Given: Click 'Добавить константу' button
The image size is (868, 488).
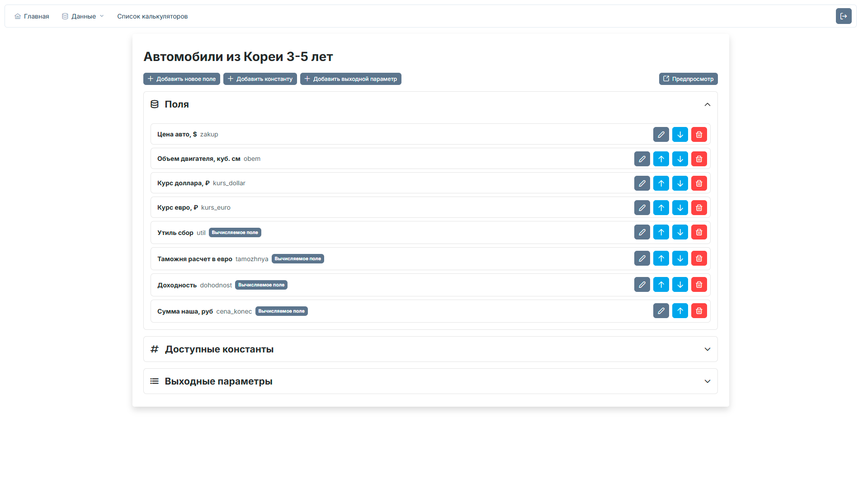Looking at the screenshot, I should (x=260, y=79).
